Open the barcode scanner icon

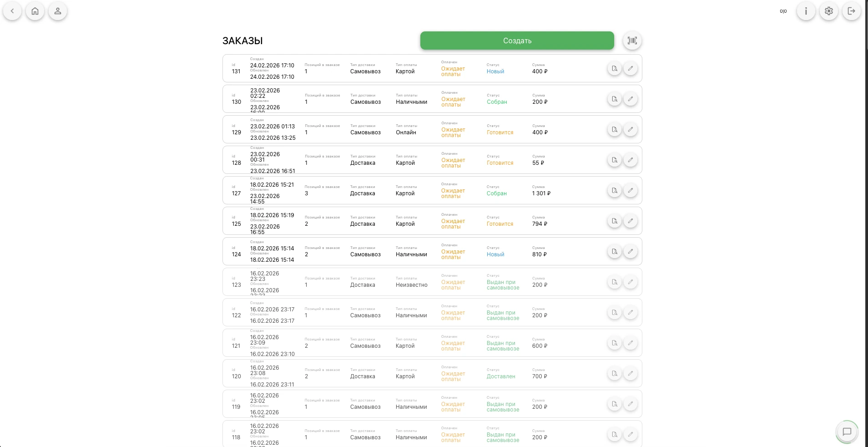[x=632, y=41]
